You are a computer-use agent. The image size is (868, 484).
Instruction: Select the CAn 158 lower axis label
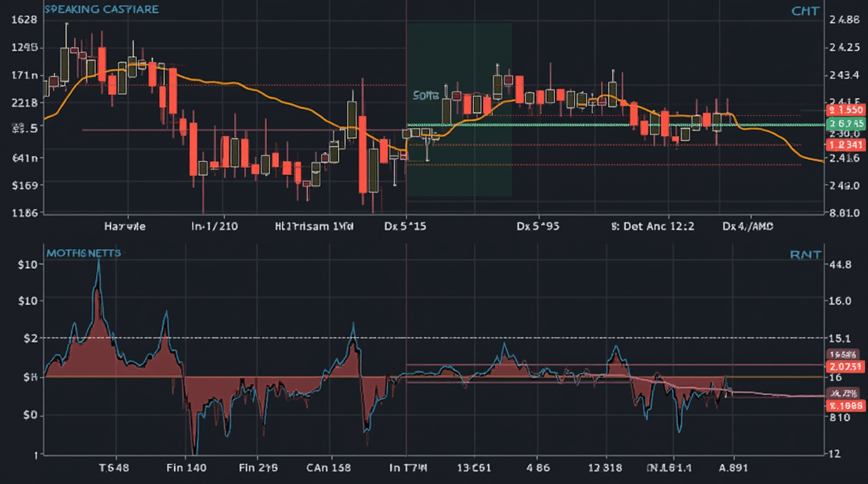(329, 468)
